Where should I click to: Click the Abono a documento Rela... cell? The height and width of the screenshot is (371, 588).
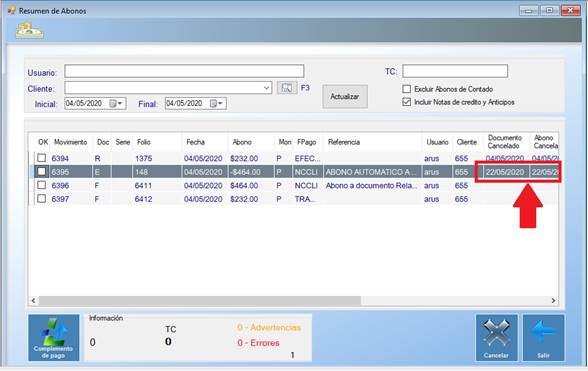point(371,185)
